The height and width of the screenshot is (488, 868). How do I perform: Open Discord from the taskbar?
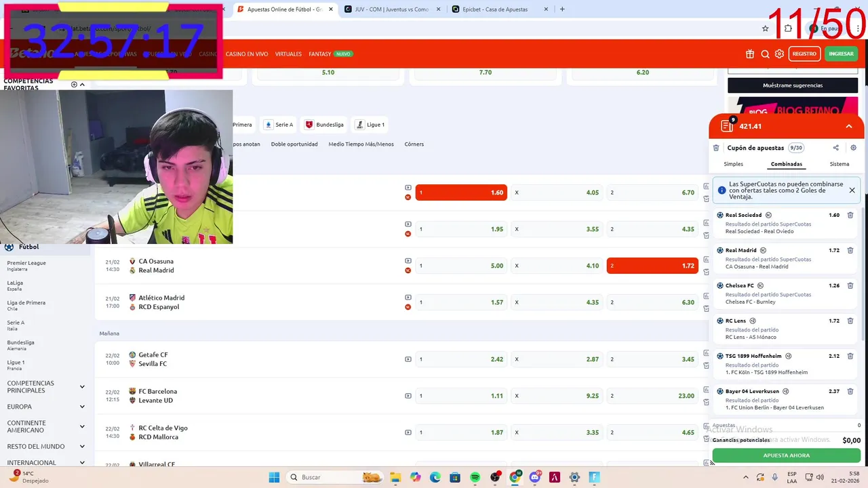pos(535,477)
